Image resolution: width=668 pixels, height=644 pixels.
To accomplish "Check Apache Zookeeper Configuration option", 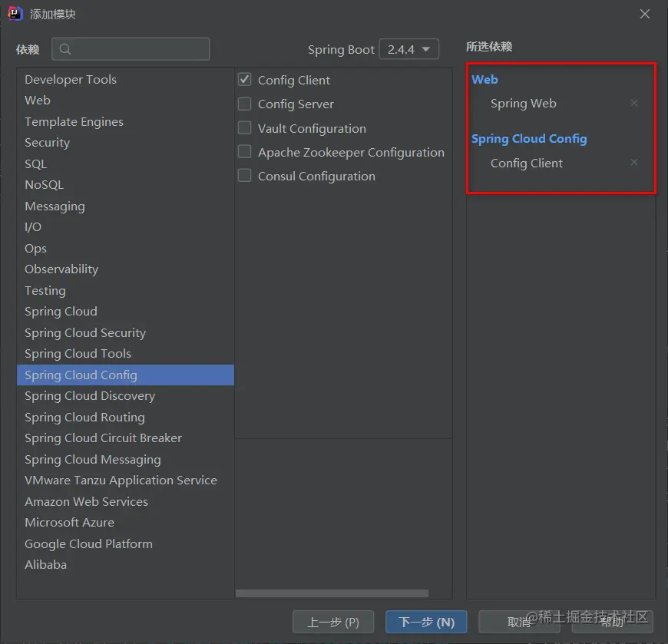I will click(x=244, y=152).
